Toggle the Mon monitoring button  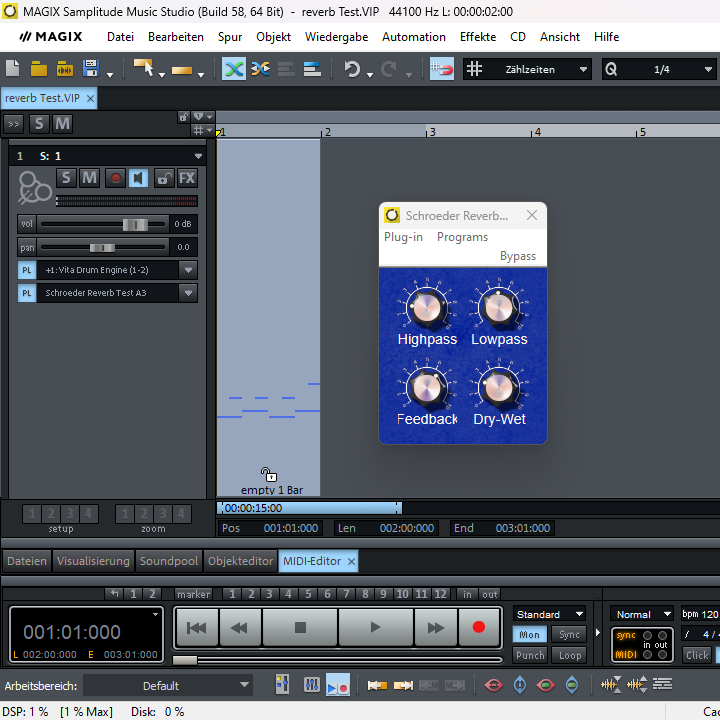point(529,635)
